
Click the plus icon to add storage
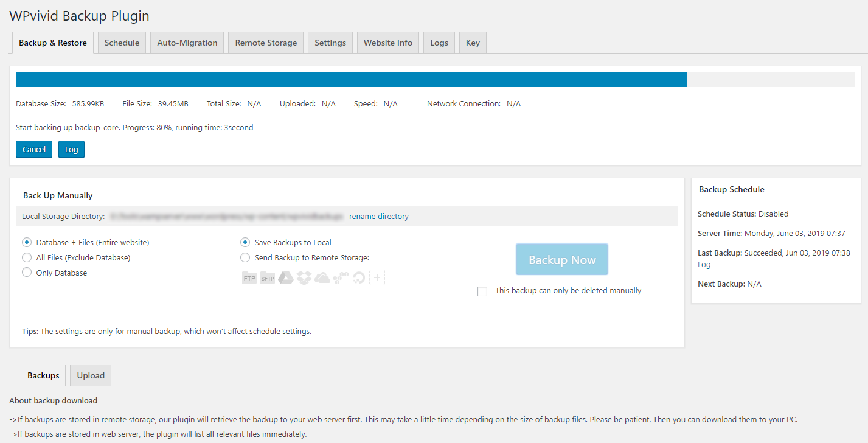coord(377,278)
